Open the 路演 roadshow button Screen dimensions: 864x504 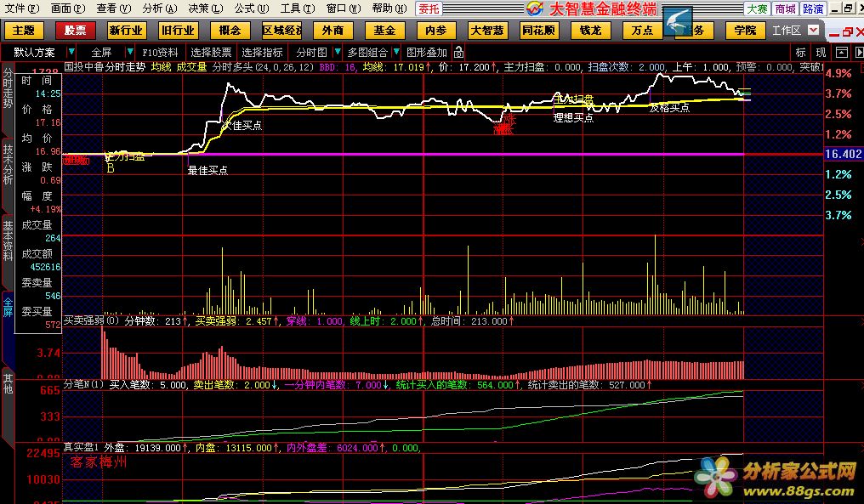click(812, 8)
